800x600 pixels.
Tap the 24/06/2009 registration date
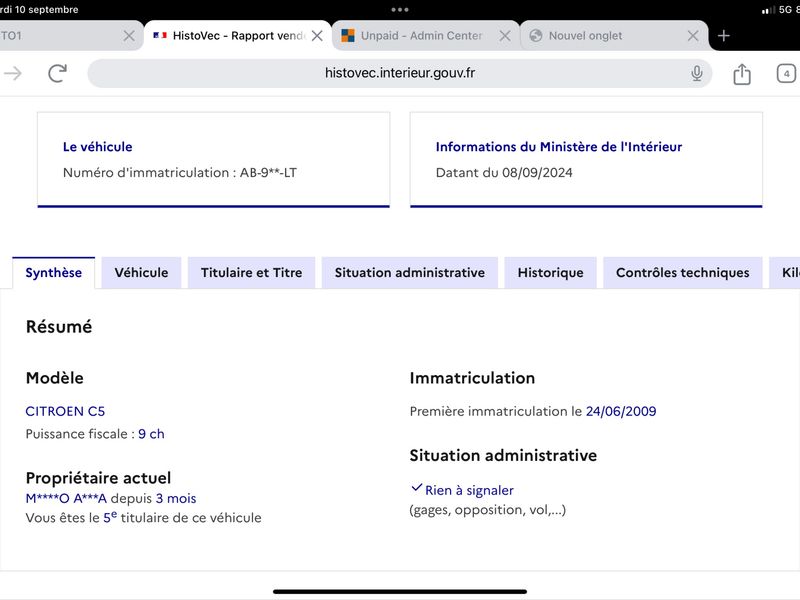point(621,411)
